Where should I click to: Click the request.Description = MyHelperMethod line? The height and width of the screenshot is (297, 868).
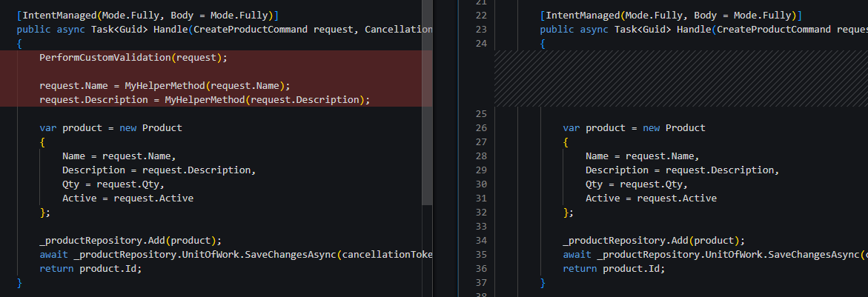tap(205, 99)
